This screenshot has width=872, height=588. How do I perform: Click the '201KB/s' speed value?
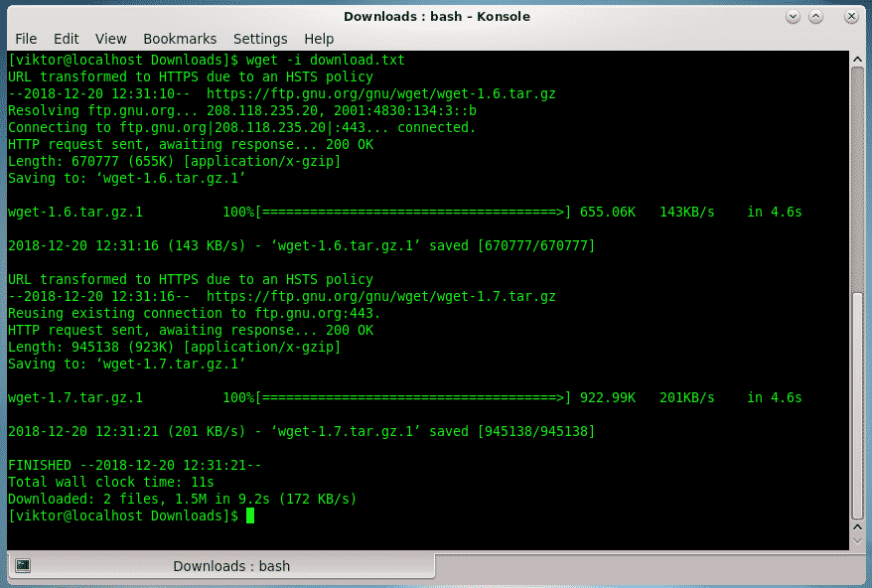click(687, 397)
